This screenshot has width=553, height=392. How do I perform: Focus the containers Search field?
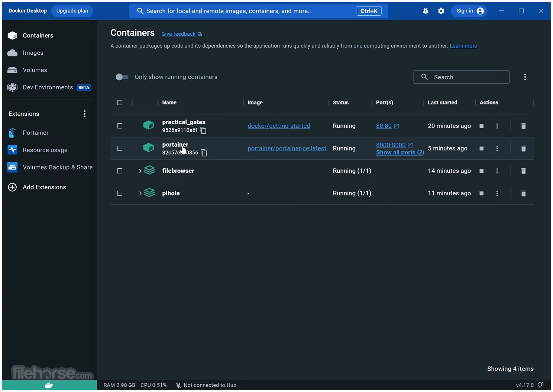click(x=461, y=77)
